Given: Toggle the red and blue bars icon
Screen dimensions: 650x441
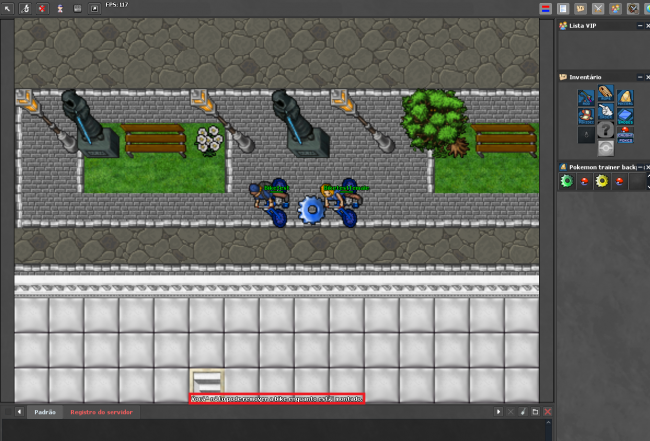Looking at the screenshot, I should (x=546, y=8).
